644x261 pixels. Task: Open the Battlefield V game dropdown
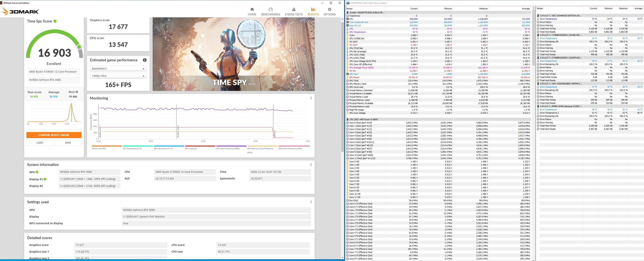coord(118,69)
